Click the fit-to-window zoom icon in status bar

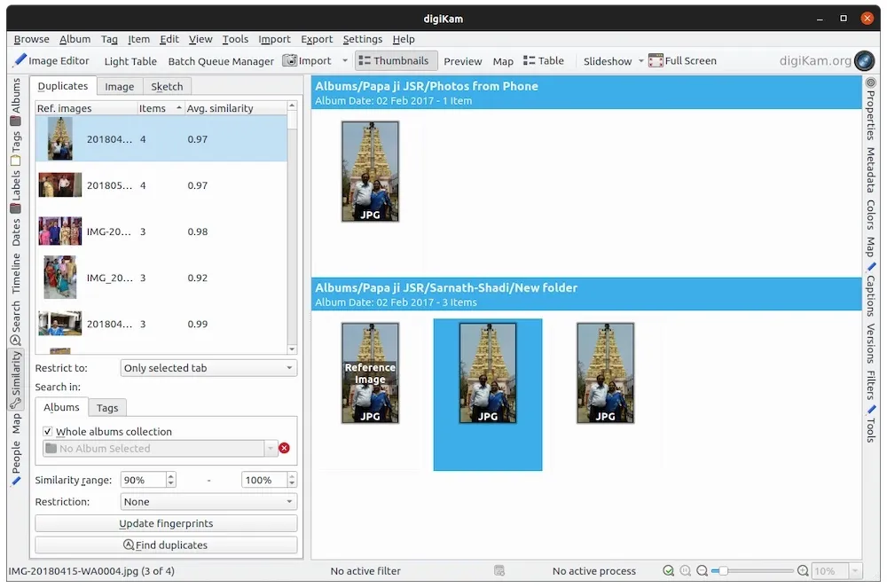[668, 571]
